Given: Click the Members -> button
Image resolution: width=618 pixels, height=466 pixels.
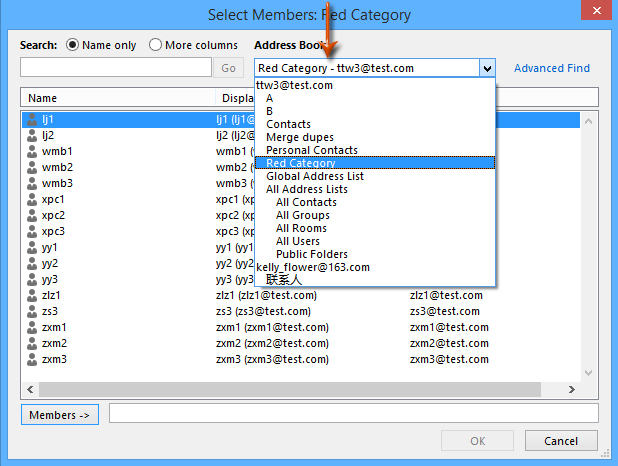Looking at the screenshot, I should click(60, 415).
